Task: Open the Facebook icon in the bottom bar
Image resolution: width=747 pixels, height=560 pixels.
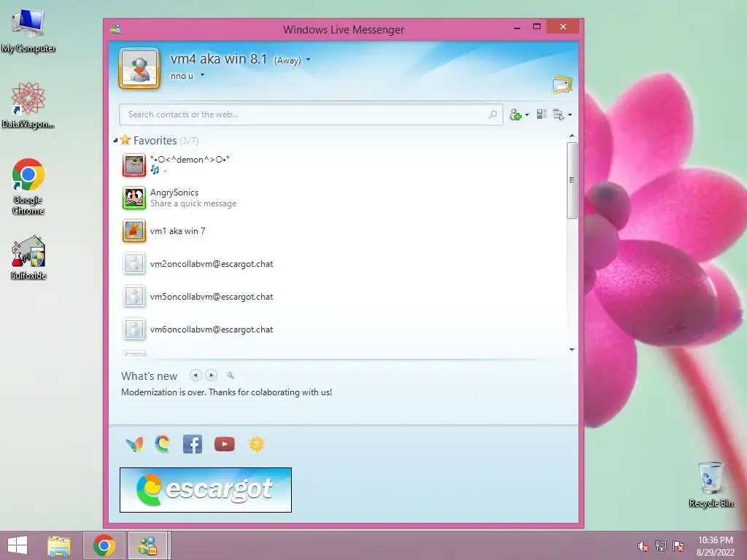Action: [193, 444]
